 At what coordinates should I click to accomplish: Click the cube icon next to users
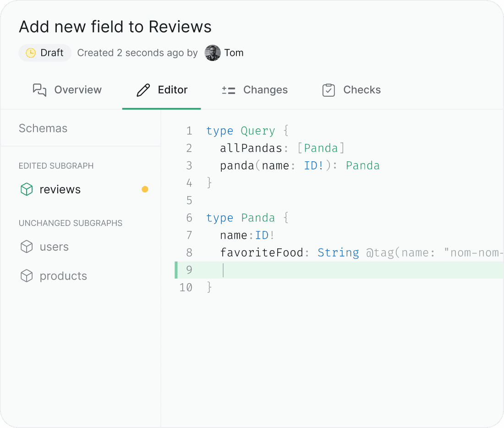point(26,247)
